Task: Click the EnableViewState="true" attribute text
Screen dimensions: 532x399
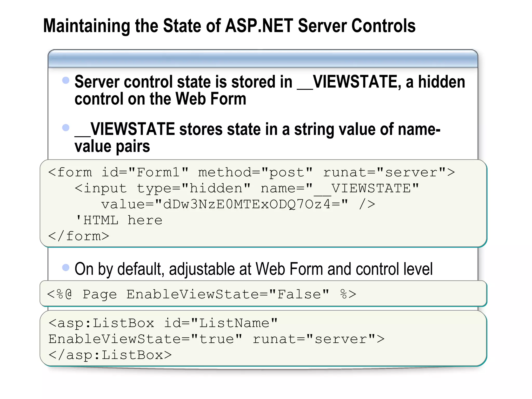Action: (x=145, y=339)
